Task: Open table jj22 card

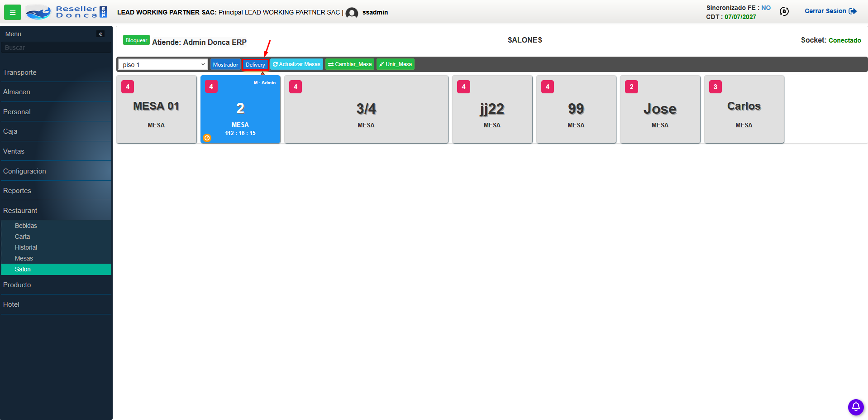Action: click(x=492, y=109)
